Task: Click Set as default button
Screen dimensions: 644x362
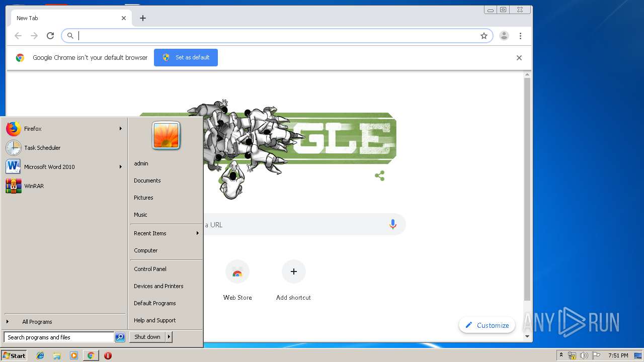Action: pyautogui.click(x=186, y=57)
